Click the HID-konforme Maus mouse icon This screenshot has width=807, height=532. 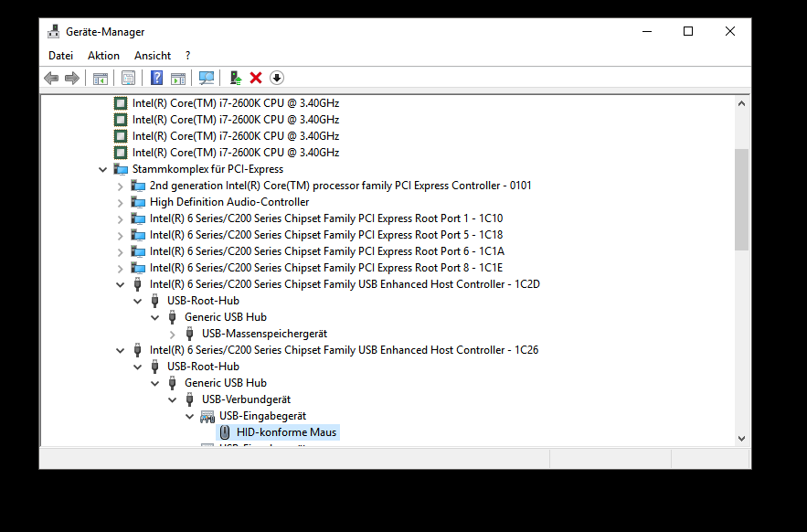pos(225,432)
